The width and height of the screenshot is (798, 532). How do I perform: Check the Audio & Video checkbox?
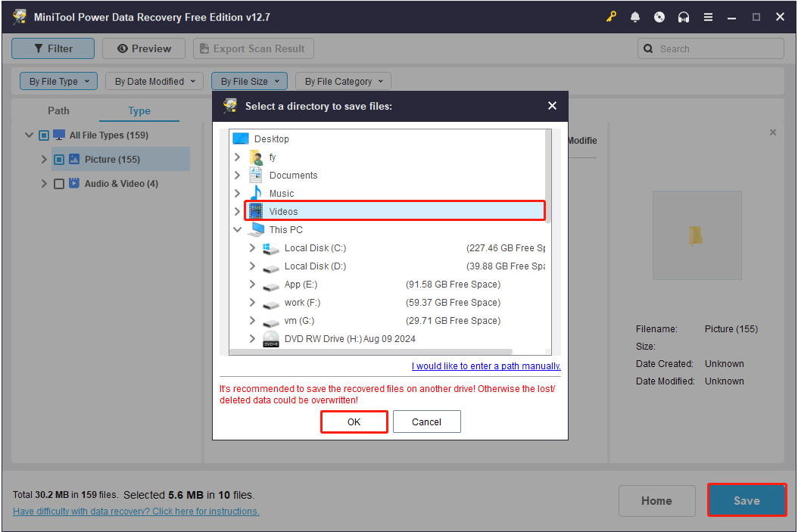point(58,183)
